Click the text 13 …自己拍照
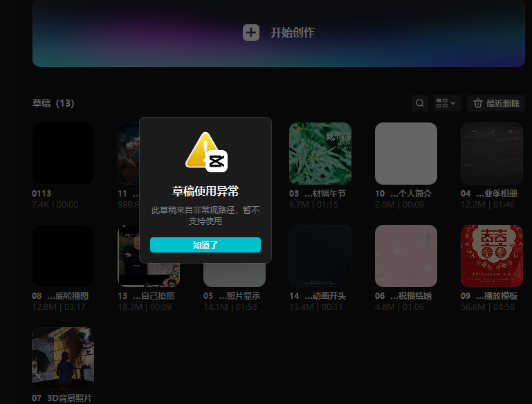Screen dimensions: 532x404 coord(146,296)
